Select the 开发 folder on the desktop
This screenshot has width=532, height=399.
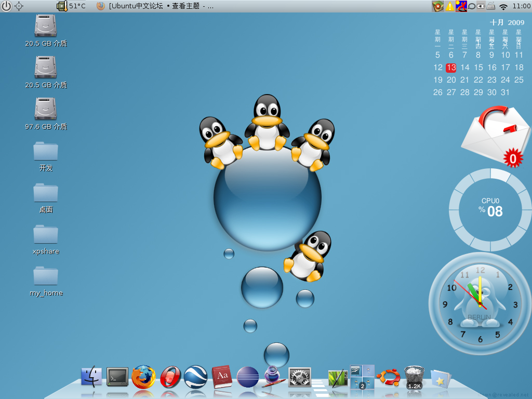(46, 157)
